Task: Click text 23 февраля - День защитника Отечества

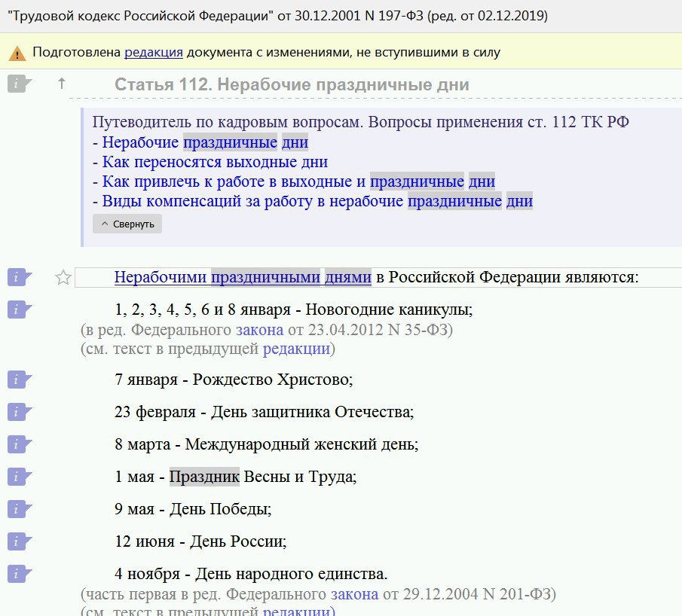Action: tap(264, 412)
